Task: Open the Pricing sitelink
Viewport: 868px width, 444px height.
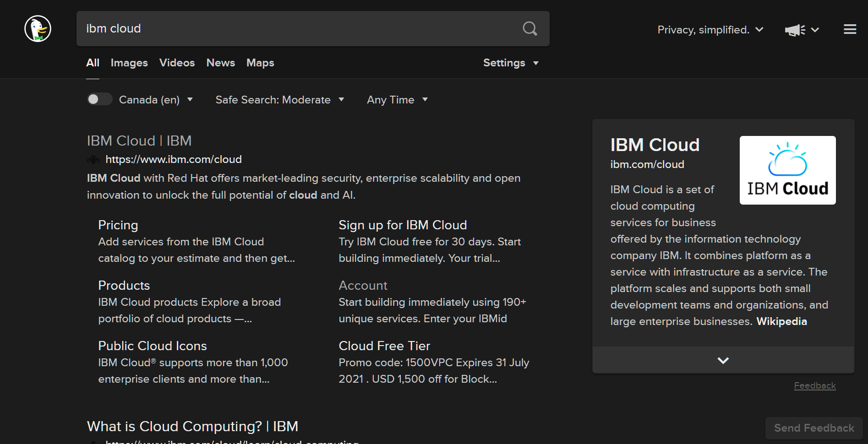Action: 118,225
